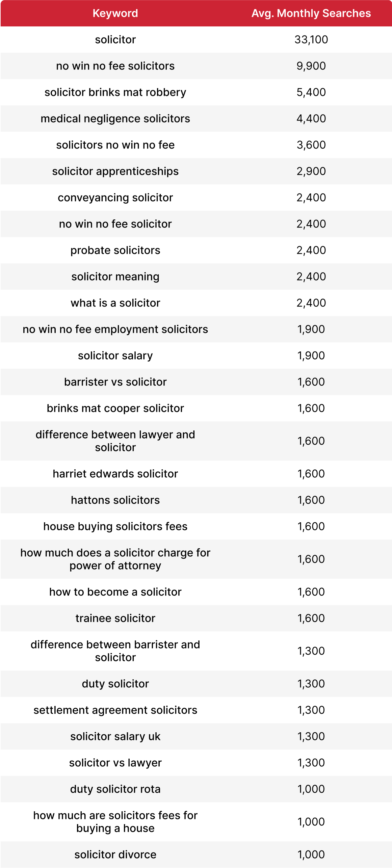Click 'house buying solicitors fees' keyword
The image size is (392, 868).
(115, 526)
